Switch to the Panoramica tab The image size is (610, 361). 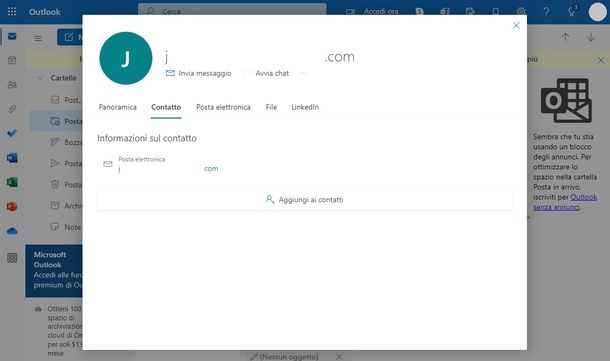pos(117,107)
